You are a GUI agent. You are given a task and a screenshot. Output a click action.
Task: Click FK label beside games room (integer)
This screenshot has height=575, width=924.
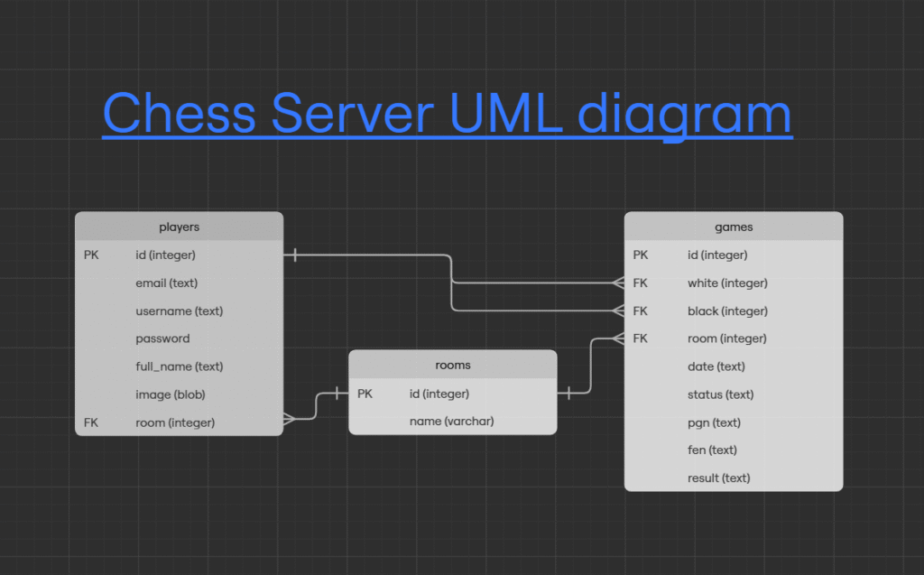[x=640, y=339]
